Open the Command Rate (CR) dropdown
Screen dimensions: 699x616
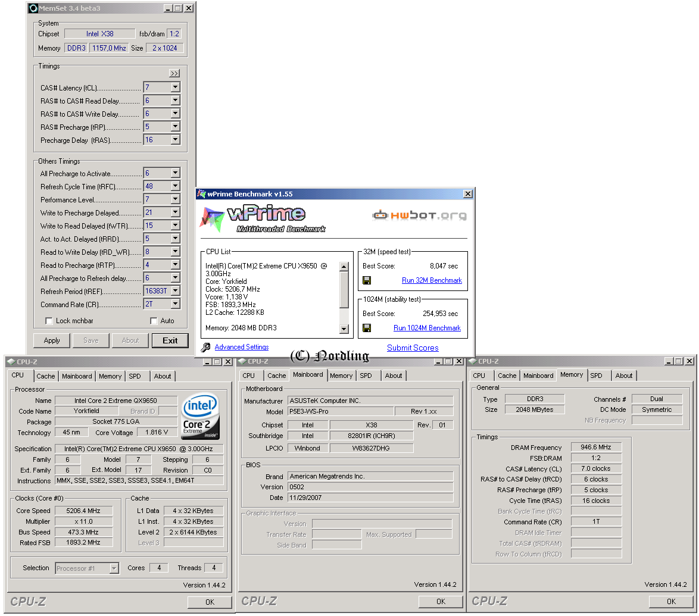tap(175, 304)
